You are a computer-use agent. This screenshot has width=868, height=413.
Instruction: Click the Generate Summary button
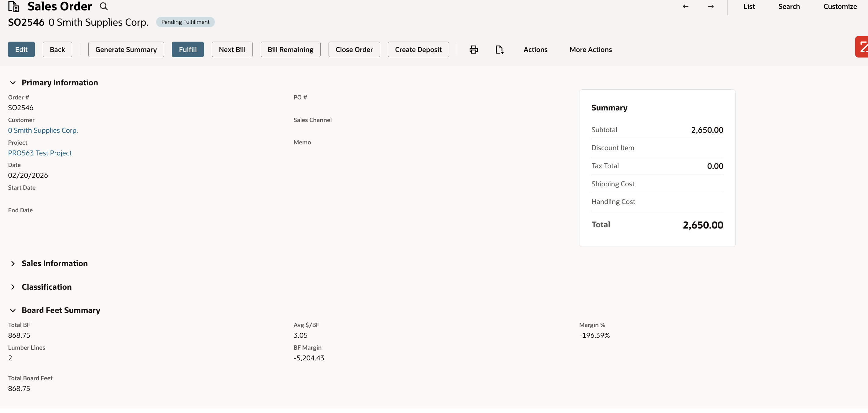click(x=126, y=49)
